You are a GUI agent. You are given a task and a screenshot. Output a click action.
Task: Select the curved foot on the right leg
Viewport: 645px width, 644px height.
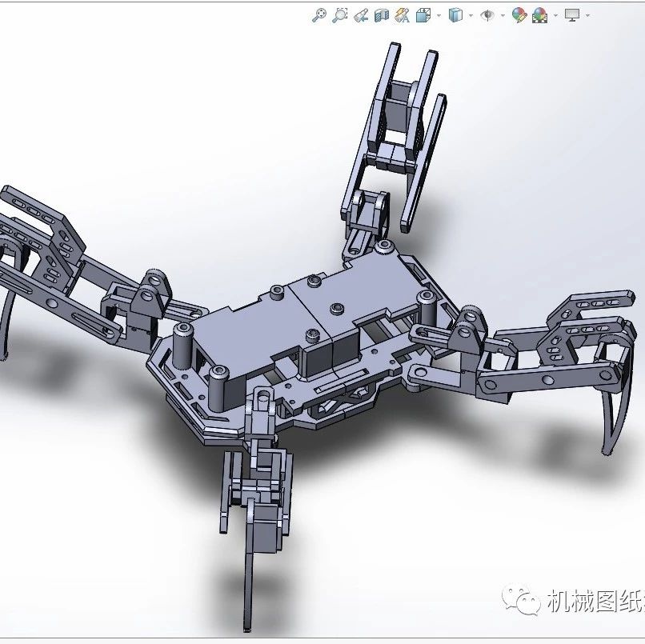[616, 411]
